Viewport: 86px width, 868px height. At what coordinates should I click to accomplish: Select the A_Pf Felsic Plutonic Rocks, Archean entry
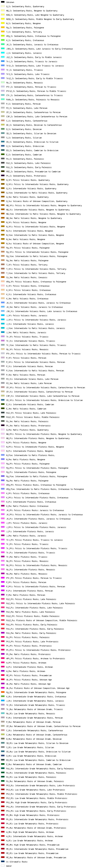26,663
